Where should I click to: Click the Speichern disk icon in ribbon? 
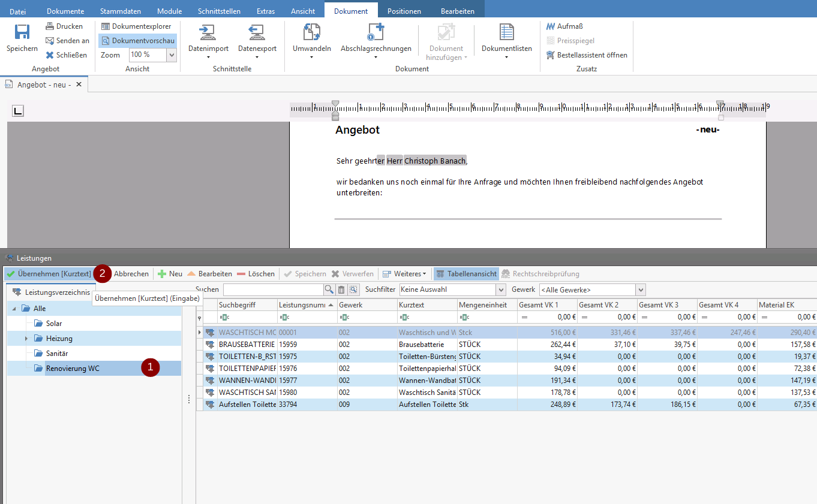[x=22, y=33]
